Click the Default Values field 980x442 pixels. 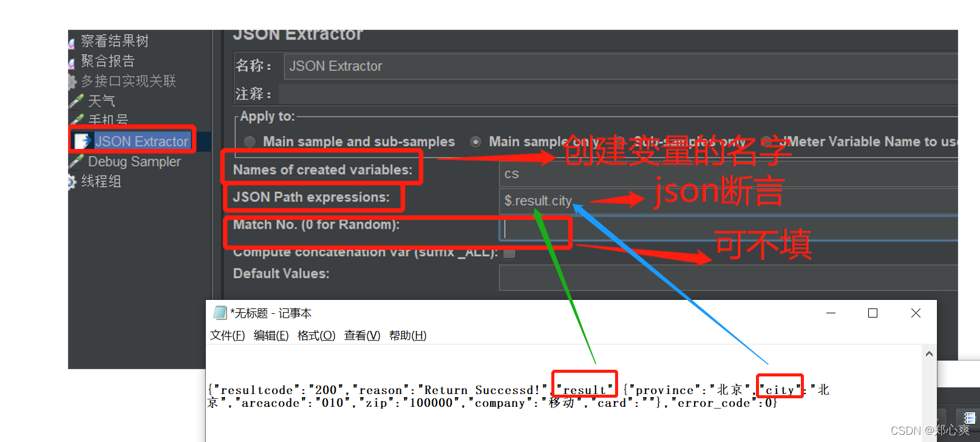pyautogui.click(x=728, y=278)
